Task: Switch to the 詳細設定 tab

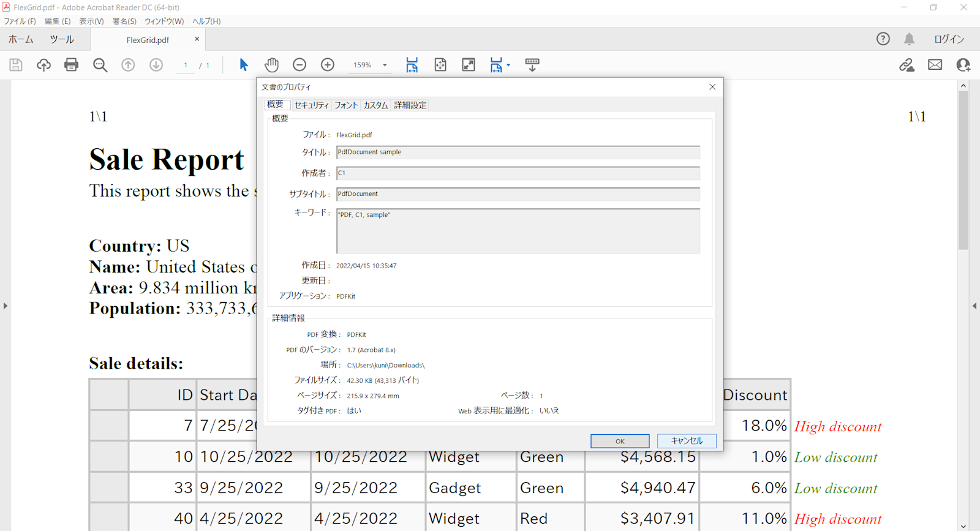Action: 410,105
